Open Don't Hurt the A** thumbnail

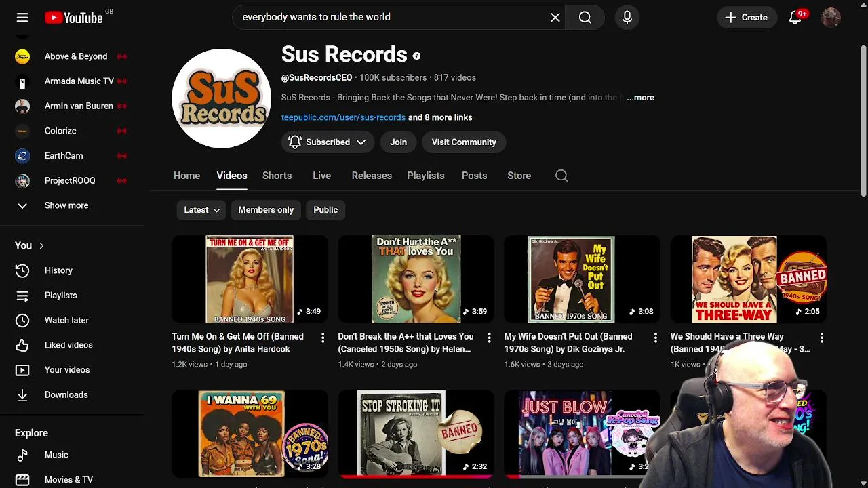(416, 279)
